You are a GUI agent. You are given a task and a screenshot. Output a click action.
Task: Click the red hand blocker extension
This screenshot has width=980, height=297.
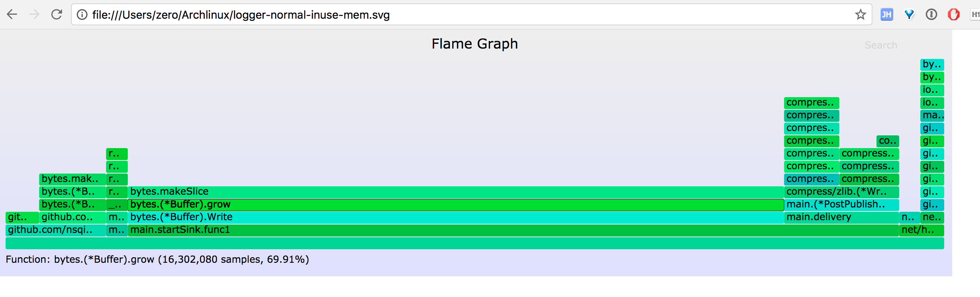click(x=954, y=15)
